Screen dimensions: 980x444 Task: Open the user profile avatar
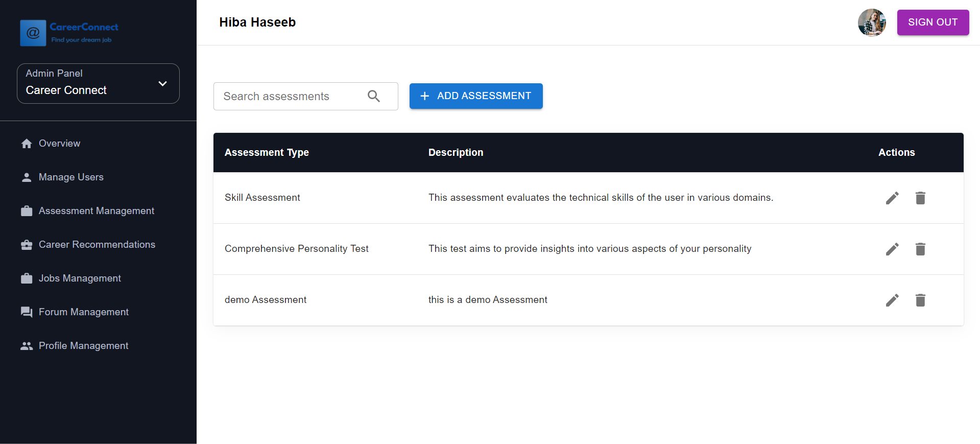tap(872, 22)
